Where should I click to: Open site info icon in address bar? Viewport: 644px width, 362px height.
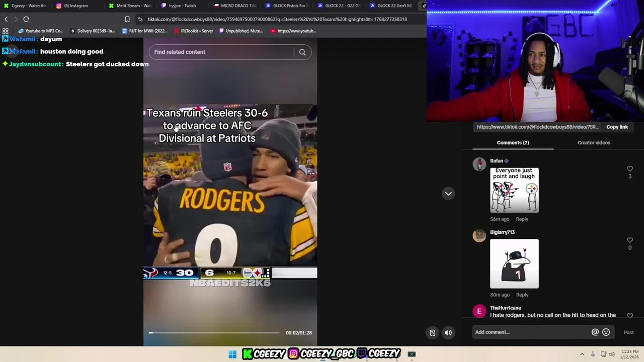140,19
